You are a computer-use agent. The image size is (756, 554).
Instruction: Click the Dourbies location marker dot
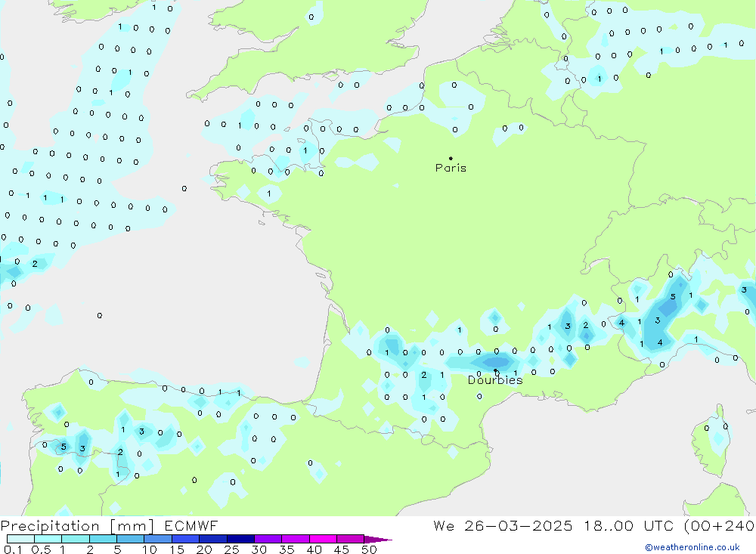pos(495,370)
